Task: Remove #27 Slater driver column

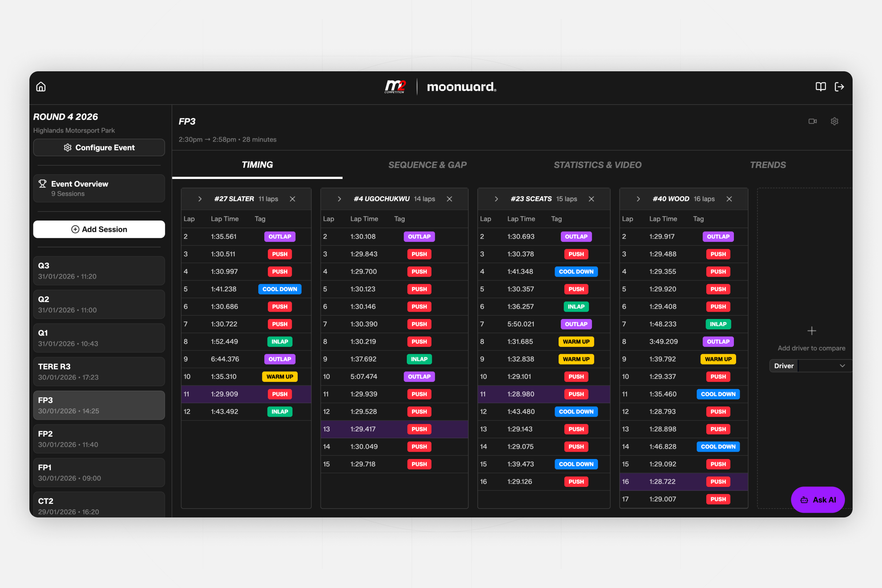Action: coord(293,199)
